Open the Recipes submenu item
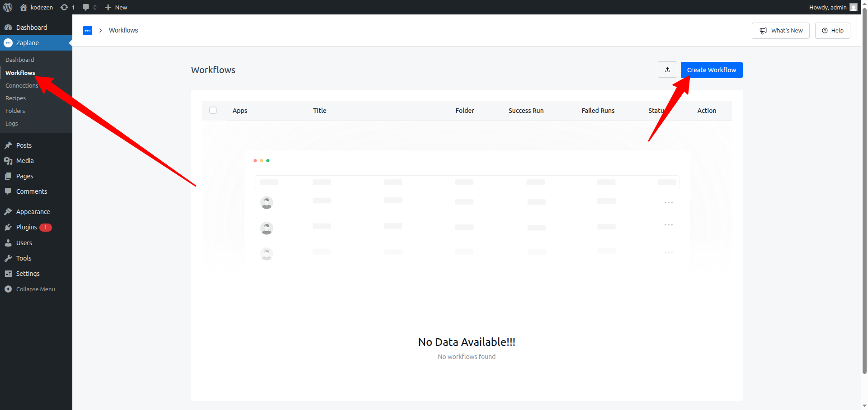The height and width of the screenshot is (410, 868). (15, 98)
